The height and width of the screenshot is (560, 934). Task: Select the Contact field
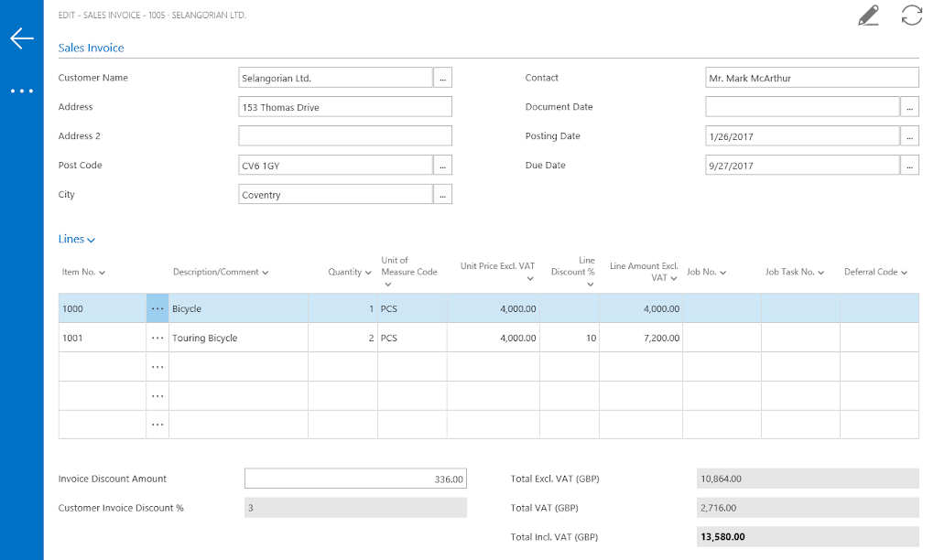tap(811, 77)
